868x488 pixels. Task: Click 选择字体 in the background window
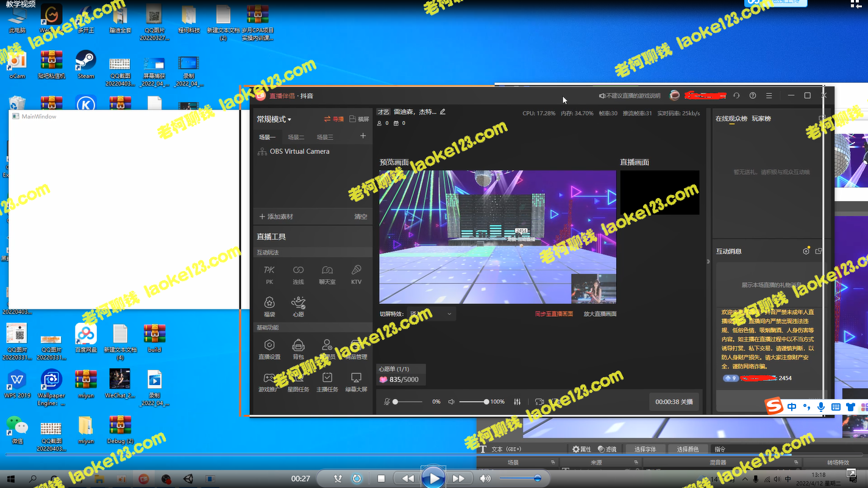pyautogui.click(x=645, y=449)
